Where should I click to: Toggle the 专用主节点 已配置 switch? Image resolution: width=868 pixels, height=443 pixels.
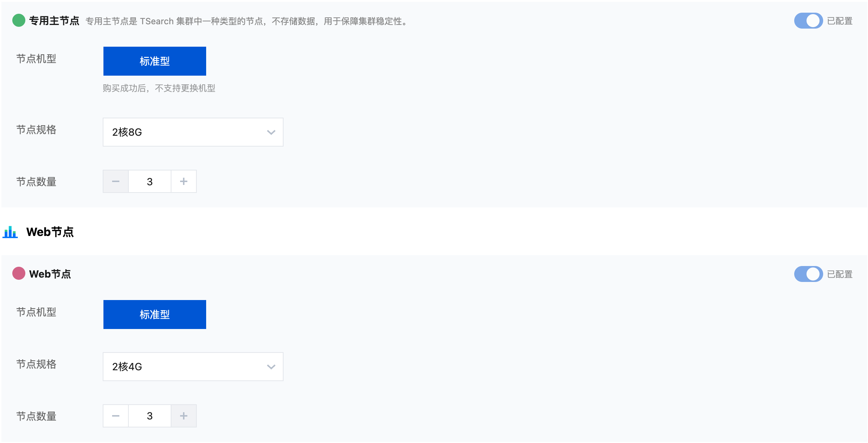pyautogui.click(x=808, y=21)
